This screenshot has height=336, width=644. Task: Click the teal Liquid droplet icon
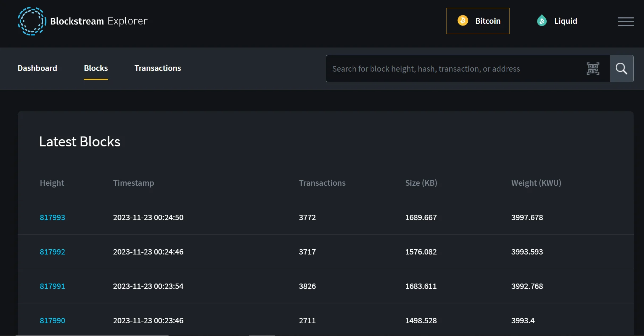point(542,21)
